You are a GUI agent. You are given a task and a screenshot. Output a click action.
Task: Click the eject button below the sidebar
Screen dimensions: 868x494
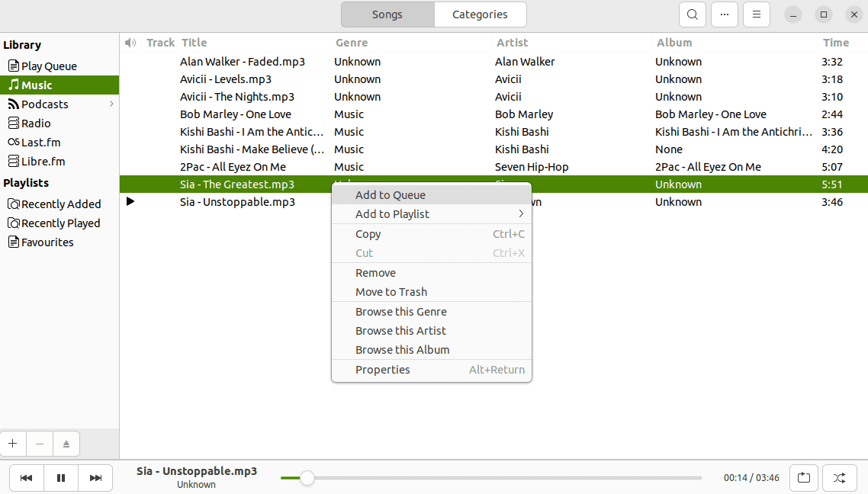click(x=66, y=443)
